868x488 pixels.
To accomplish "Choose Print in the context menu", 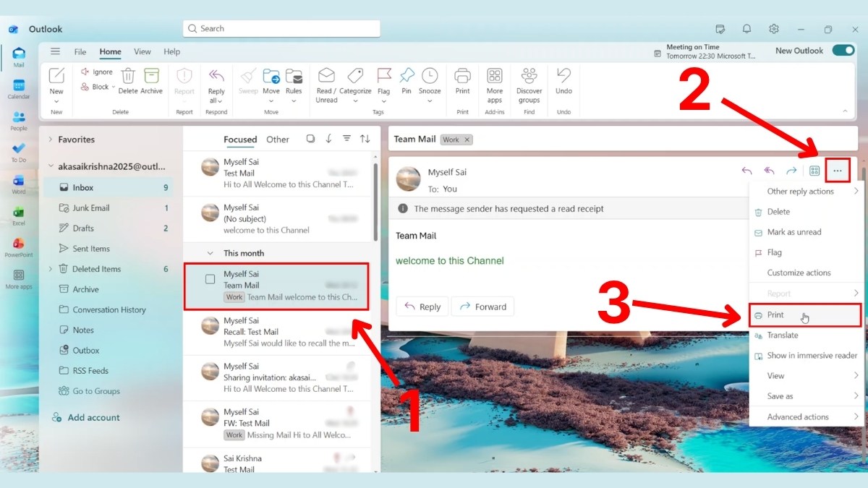I will tap(805, 315).
